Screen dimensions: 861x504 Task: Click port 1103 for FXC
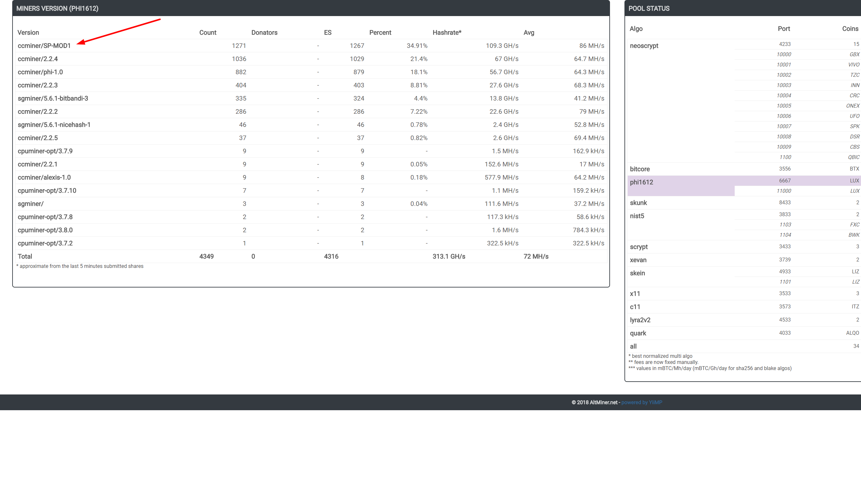pyautogui.click(x=785, y=225)
